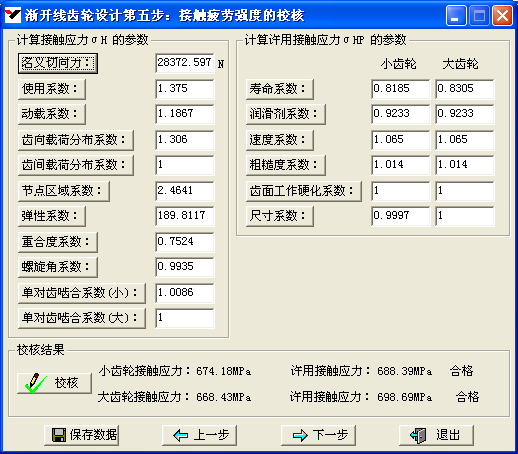Select the 齿向载荷分布系数 button

tap(76, 140)
